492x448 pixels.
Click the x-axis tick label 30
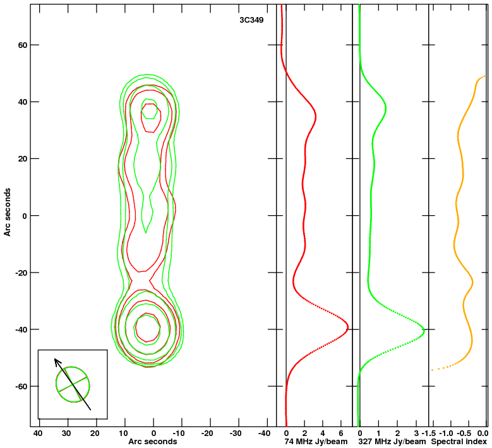[x=66, y=433]
